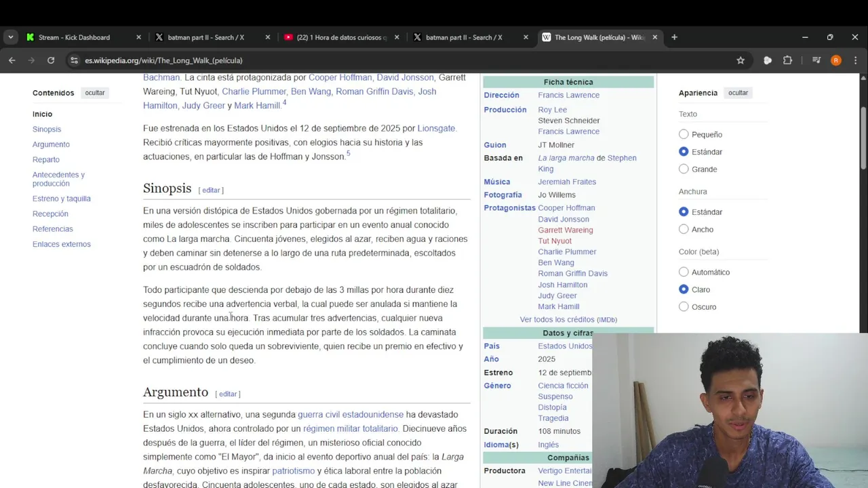Hide the Contenidos sidebar with ocultar
This screenshot has width=868, height=488.
(x=95, y=93)
